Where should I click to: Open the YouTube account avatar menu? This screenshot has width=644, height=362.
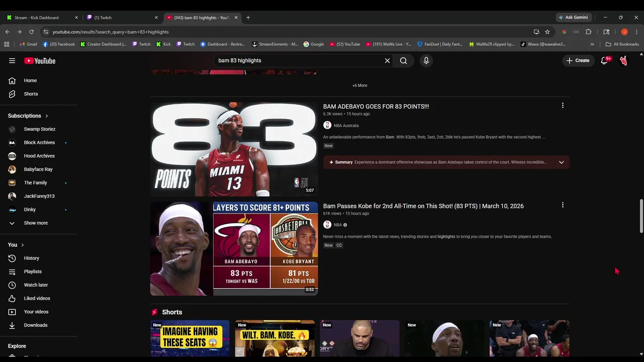[x=624, y=61]
